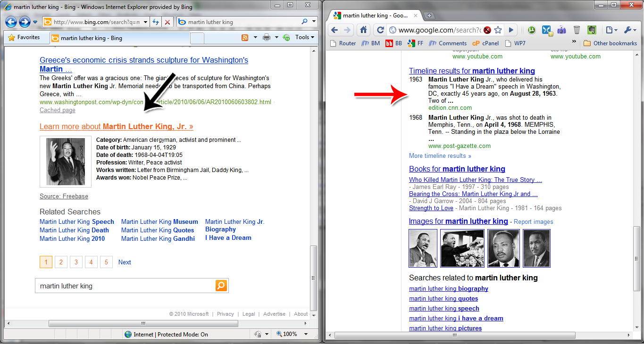Reload the Google page in Chrome
This screenshot has width=644, height=344.
pos(380,30)
